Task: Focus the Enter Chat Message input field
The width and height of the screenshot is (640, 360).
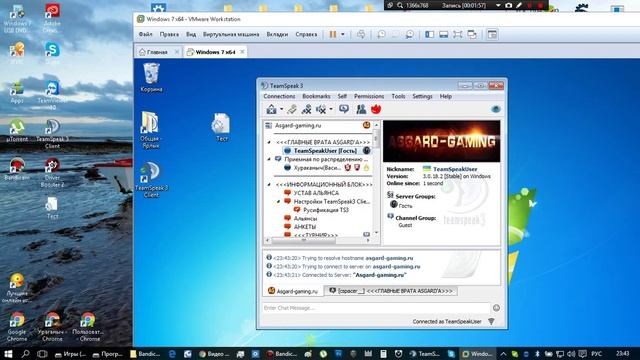Action: coord(376,308)
